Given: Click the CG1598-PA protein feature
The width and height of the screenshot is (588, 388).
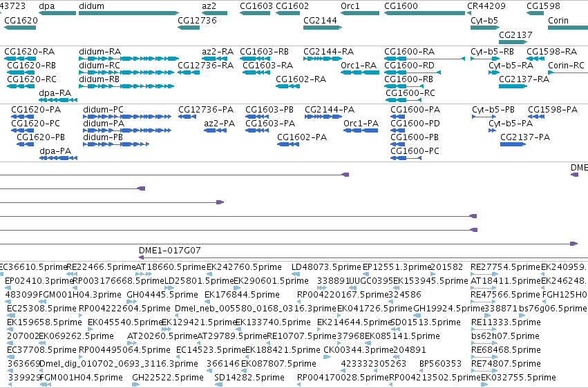Looking at the screenshot, I should [x=536, y=117].
